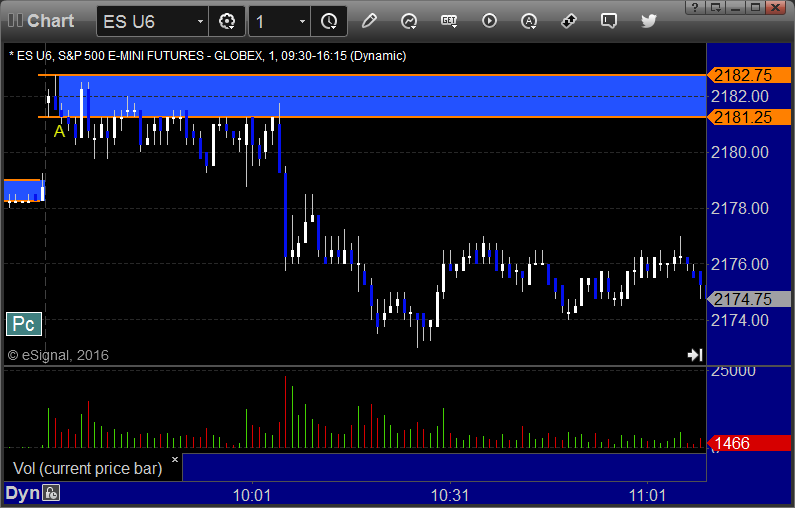Maximize the chart window

coord(755,7)
